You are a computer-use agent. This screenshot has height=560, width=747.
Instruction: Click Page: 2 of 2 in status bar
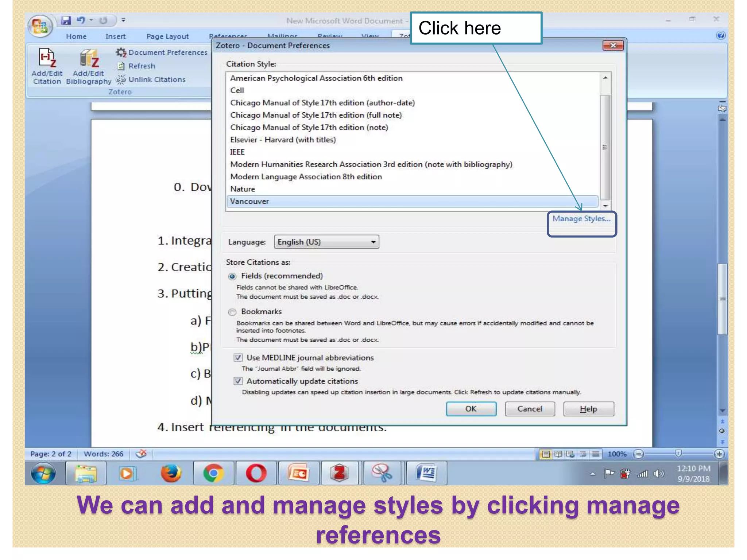(51, 454)
